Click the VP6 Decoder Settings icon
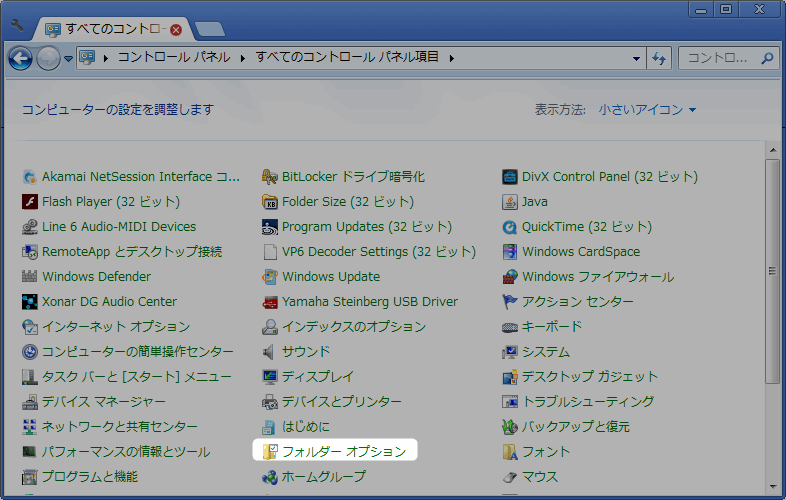This screenshot has height=500, width=786. point(270,252)
